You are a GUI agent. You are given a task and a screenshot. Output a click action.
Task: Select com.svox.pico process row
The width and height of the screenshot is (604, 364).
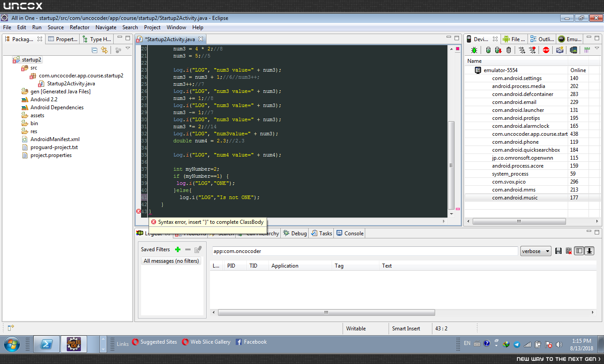click(533, 182)
